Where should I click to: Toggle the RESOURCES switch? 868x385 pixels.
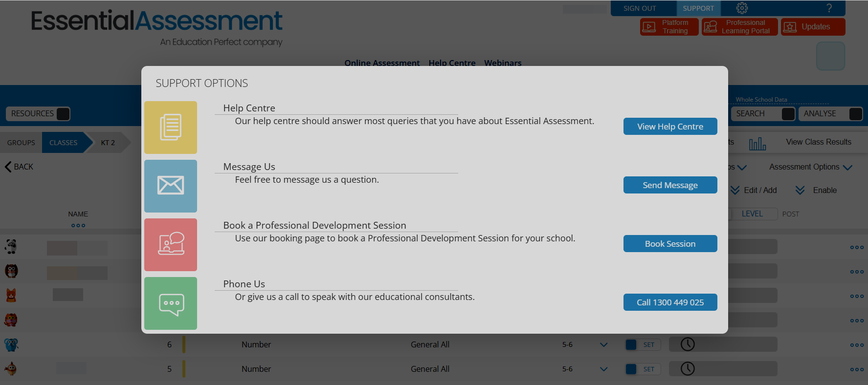(x=63, y=114)
